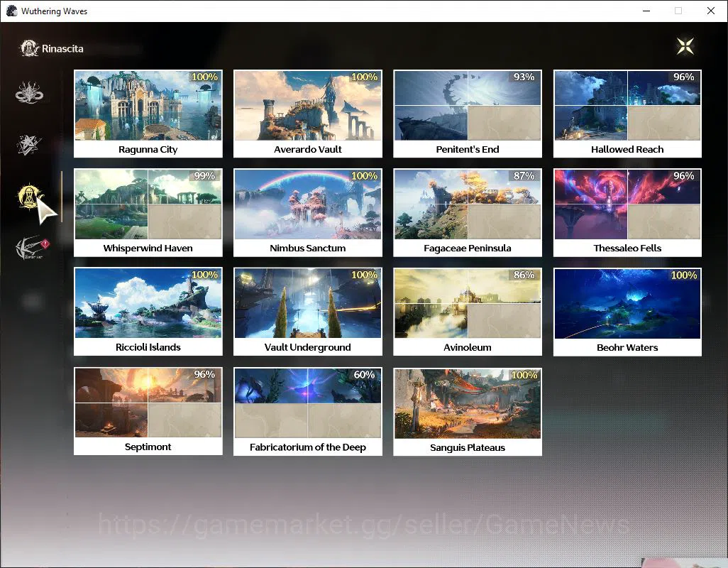Open Hallowed Reach exploration card
This screenshot has height=568, width=728.
[627, 114]
